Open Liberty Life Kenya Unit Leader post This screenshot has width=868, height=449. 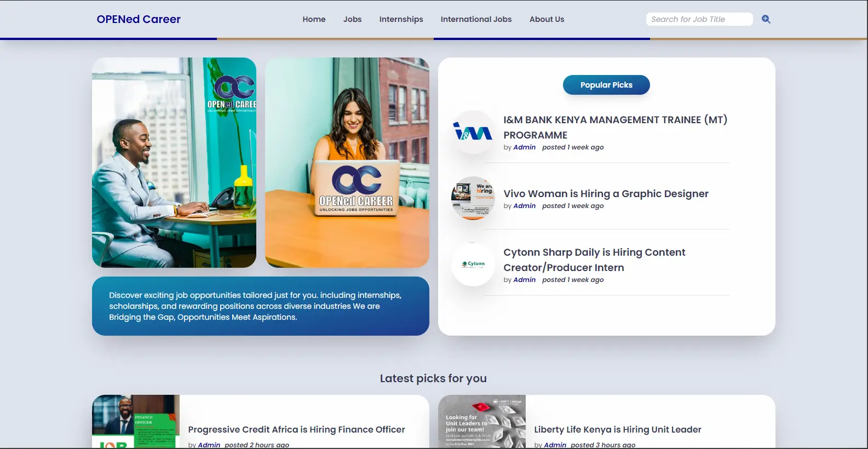(x=617, y=430)
